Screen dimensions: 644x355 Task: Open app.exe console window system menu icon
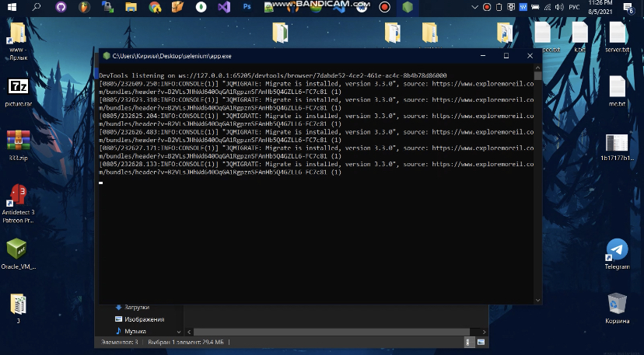107,56
